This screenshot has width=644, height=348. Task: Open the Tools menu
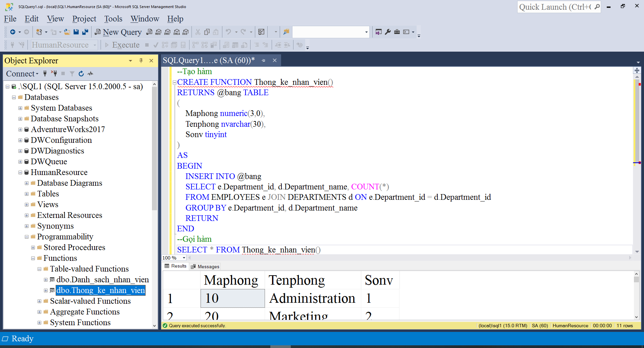pyautogui.click(x=113, y=19)
